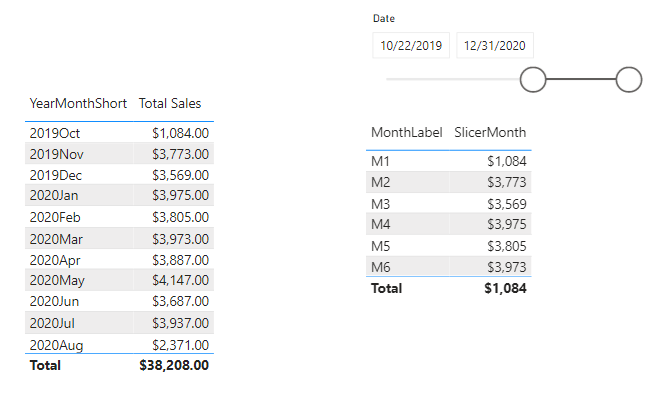
Task: Select the 2020Jun row label
Action: pyautogui.click(x=54, y=302)
